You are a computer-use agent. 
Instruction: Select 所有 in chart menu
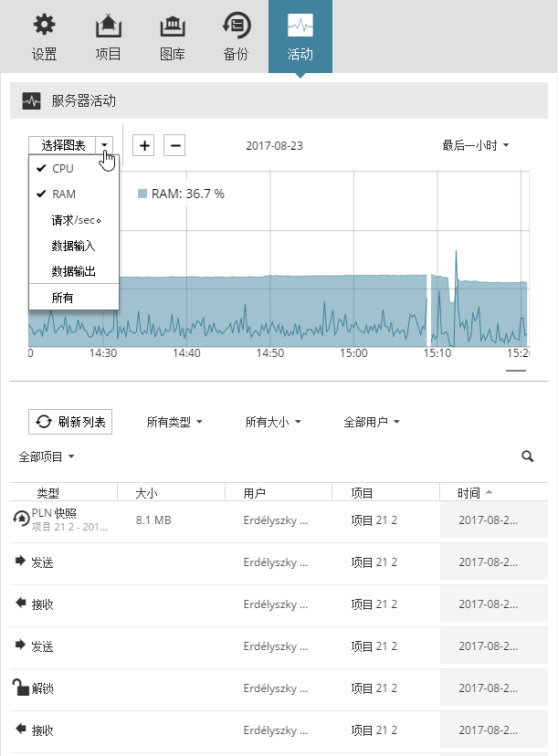coord(74,298)
